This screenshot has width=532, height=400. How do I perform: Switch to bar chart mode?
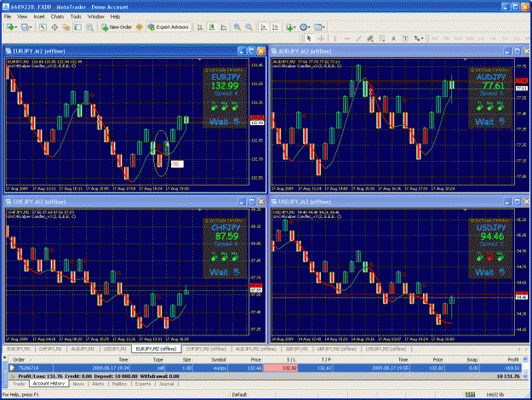[200, 27]
